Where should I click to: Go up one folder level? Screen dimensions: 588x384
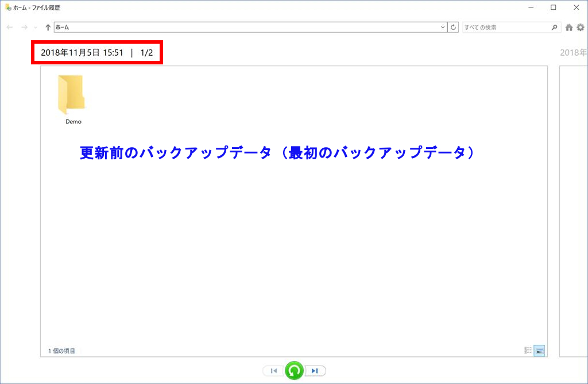click(48, 27)
